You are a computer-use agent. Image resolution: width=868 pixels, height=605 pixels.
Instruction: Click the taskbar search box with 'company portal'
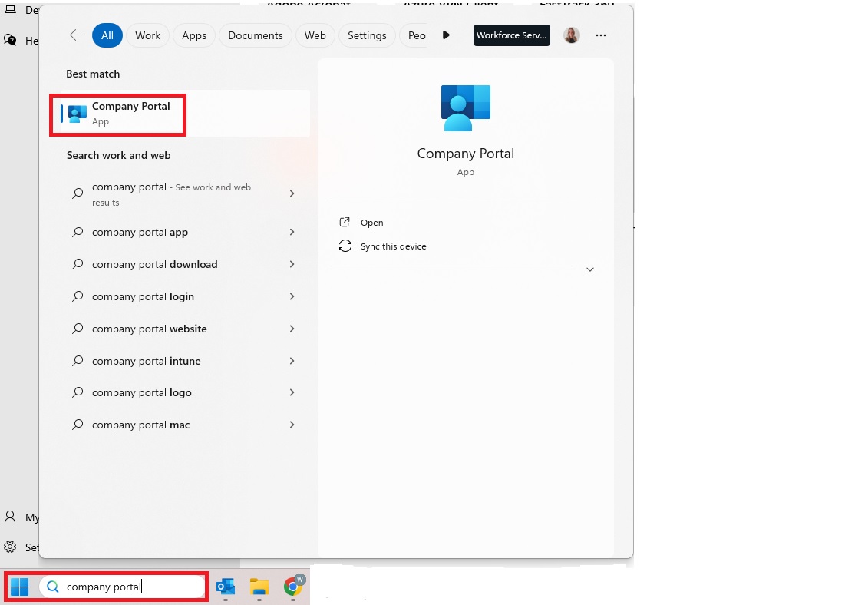(x=122, y=587)
